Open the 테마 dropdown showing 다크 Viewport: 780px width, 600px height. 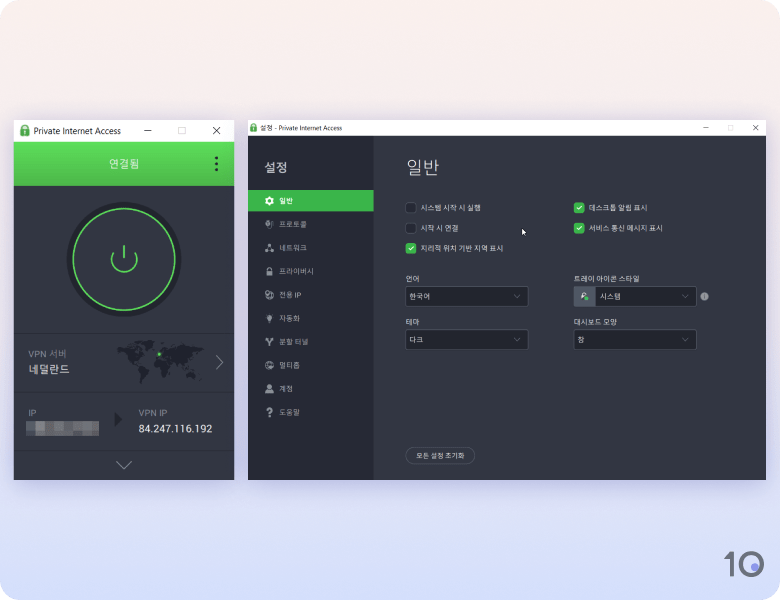tap(467, 340)
